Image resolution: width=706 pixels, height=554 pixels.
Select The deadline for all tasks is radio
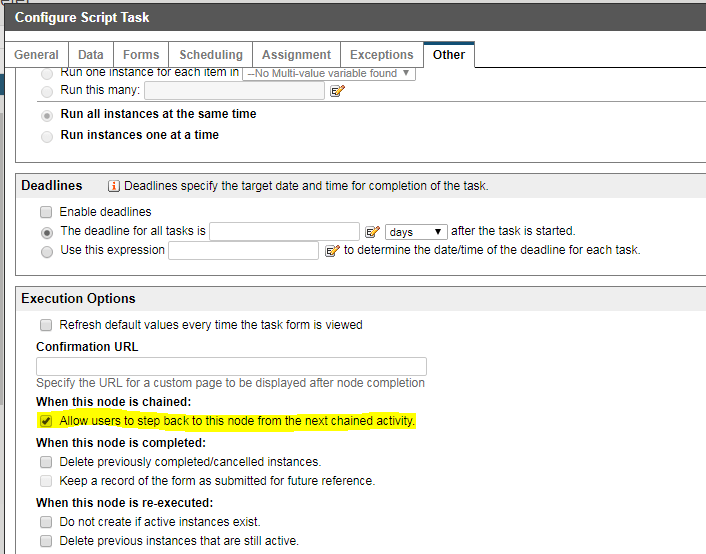[x=47, y=233]
